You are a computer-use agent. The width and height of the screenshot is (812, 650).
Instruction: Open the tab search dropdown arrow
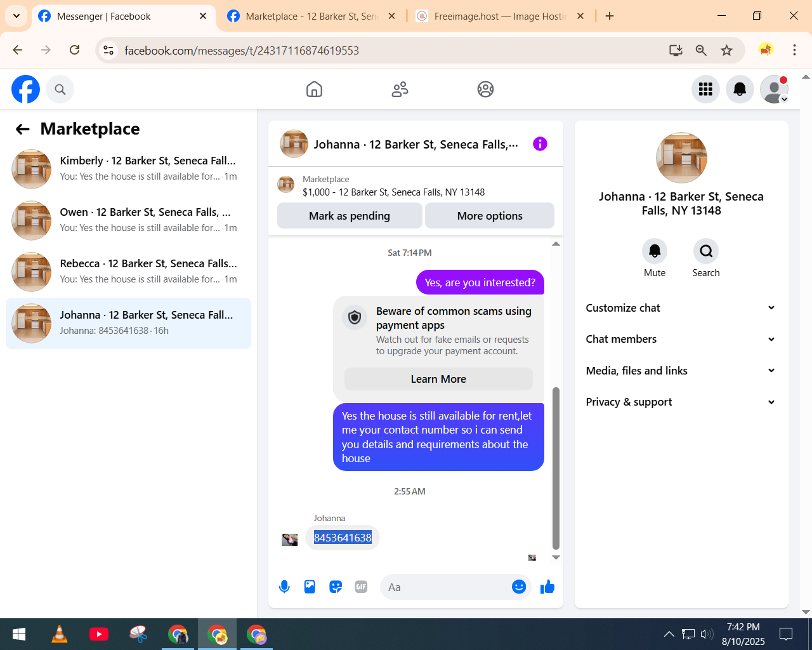[16, 16]
